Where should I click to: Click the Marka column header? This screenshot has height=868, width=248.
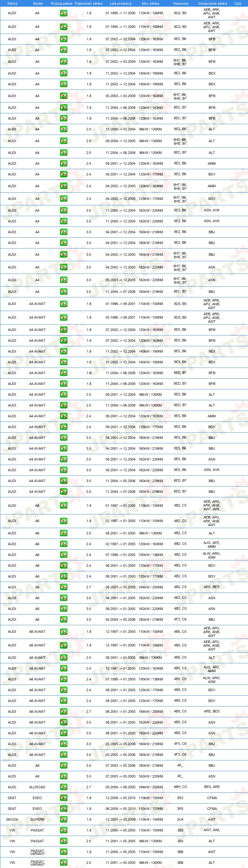pyautogui.click(x=12, y=3)
